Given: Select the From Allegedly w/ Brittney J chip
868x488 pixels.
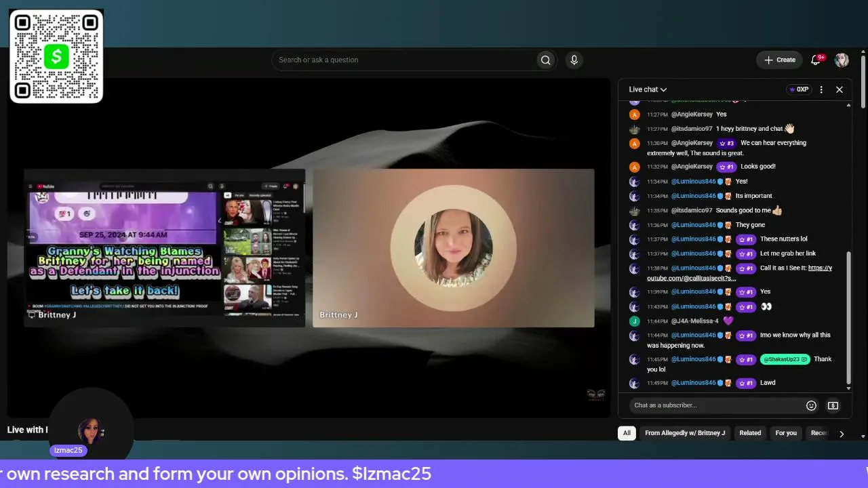Looking at the screenshot, I should (685, 433).
